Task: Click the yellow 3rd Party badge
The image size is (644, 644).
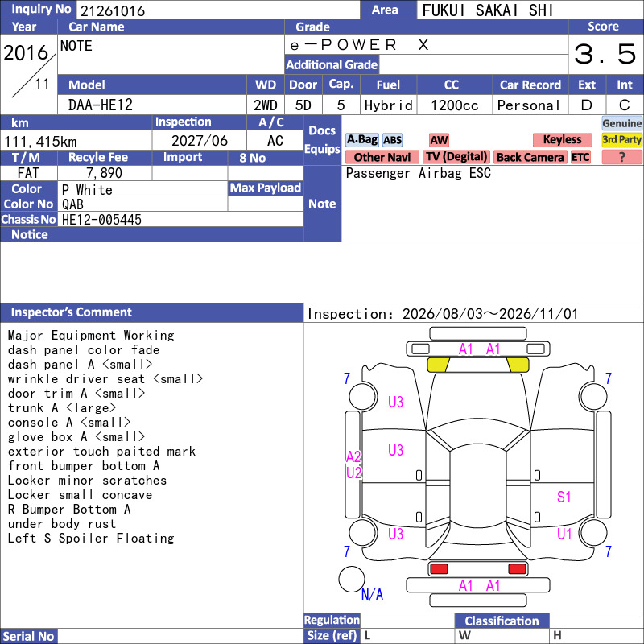Action: [621, 140]
